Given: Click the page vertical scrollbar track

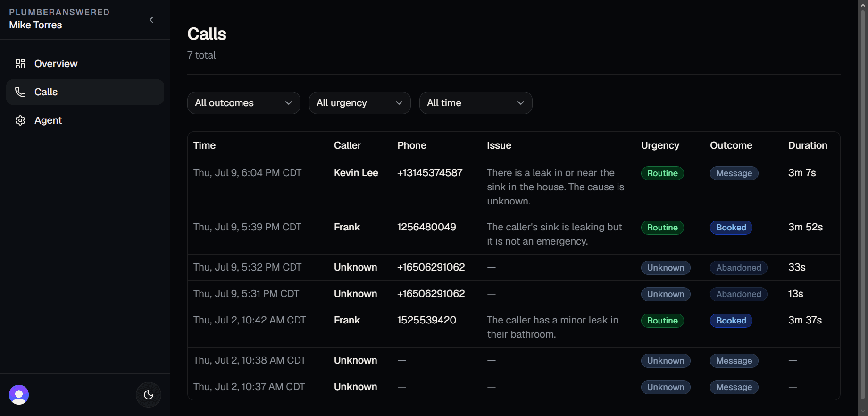Looking at the screenshot, I should click(863, 208).
